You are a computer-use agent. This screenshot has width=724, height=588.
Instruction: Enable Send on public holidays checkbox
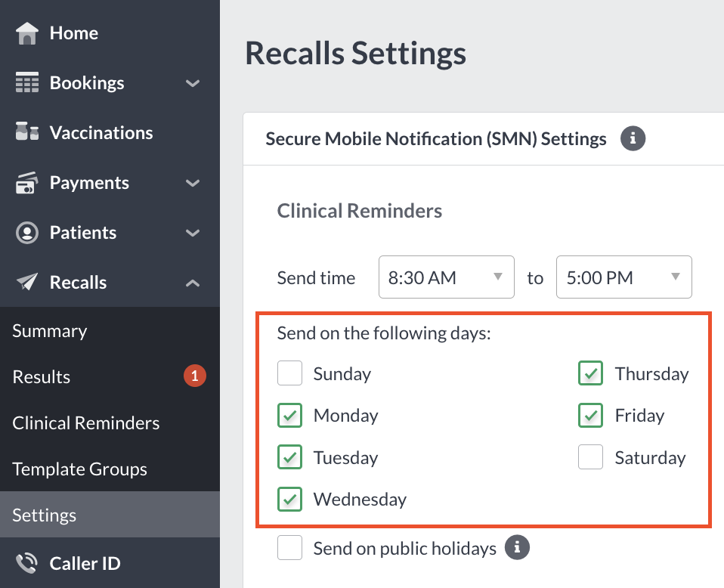click(x=289, y=547)
